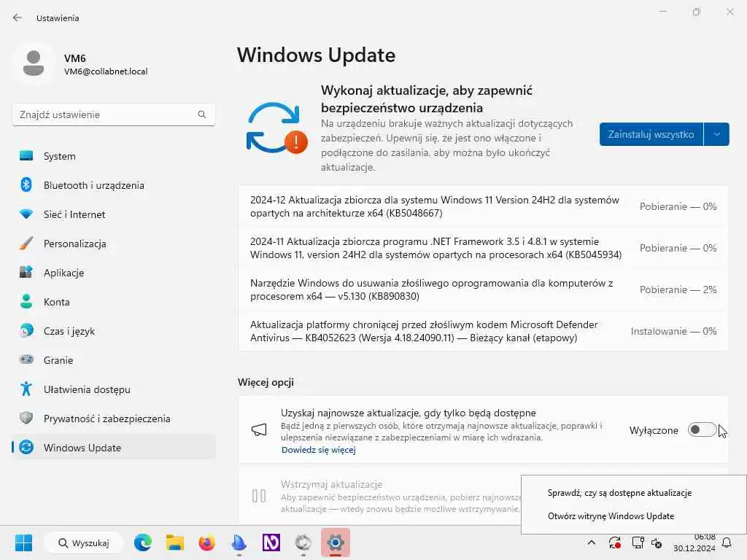Viewport: 747px width, 560px height.
Task: Toggle the Uzyskaj najnowsze aktualizacje switch
Action: [x=703, y=430]
